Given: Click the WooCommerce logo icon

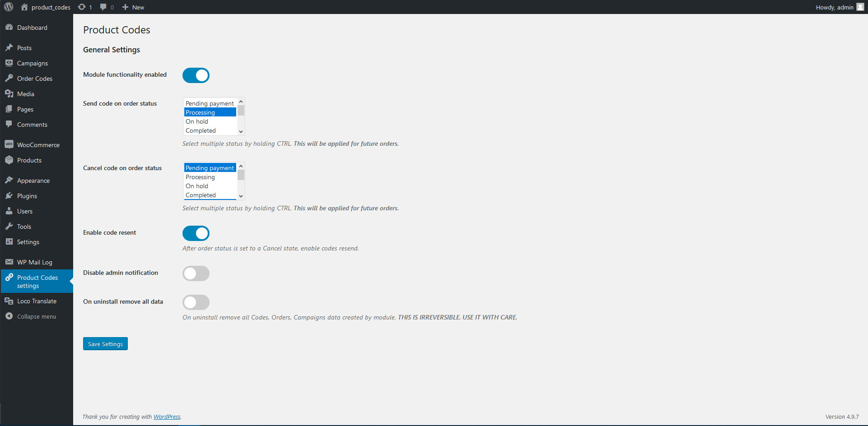Looking at the screenshot, I should coord(9,144).
